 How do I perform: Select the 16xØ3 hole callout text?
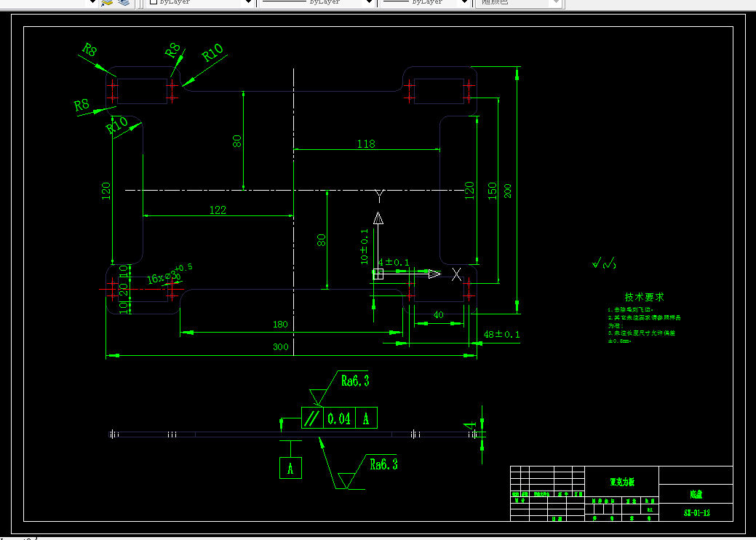170,274
